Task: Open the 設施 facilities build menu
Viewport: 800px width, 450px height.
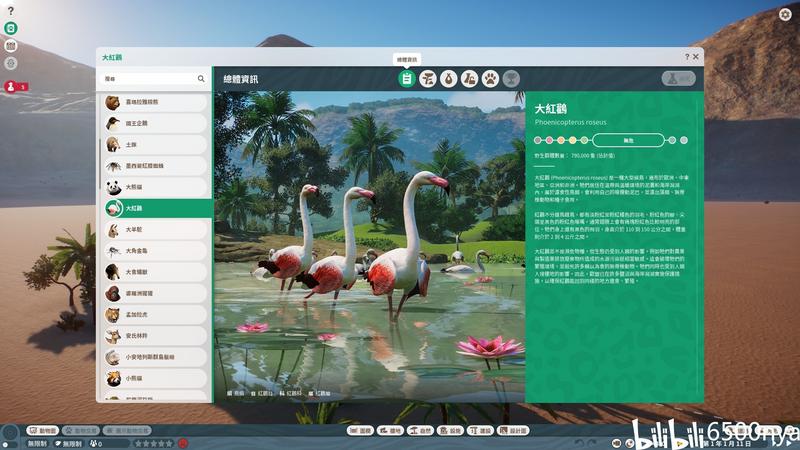Action: [450, 431]
